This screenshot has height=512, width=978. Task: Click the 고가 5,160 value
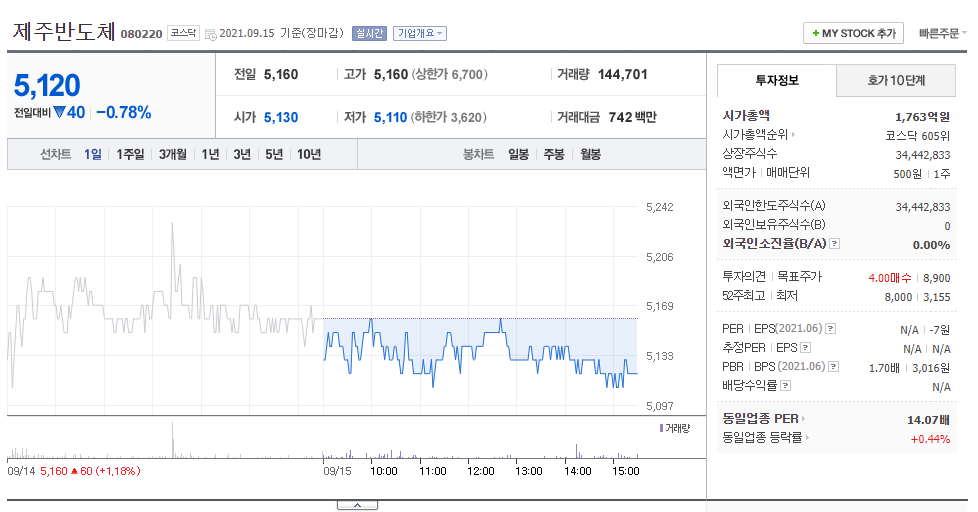point(390,75)
